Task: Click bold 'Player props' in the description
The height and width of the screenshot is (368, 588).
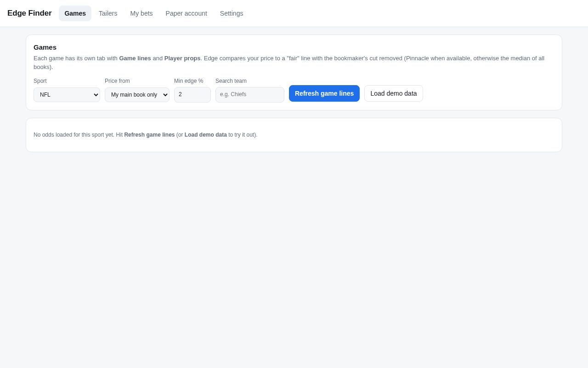Action: click(x=182, y=58)
